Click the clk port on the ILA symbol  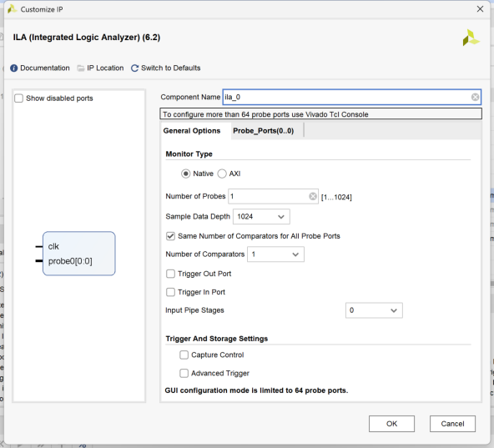point(53,246)
